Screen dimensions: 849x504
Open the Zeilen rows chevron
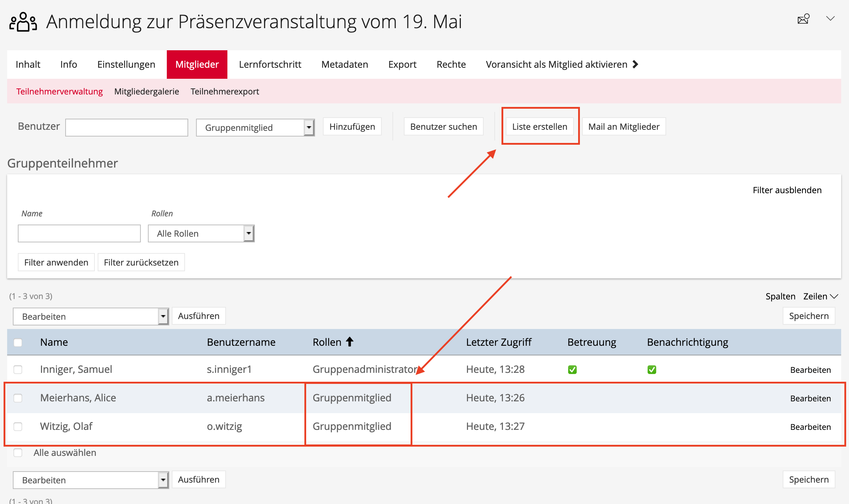834,296
